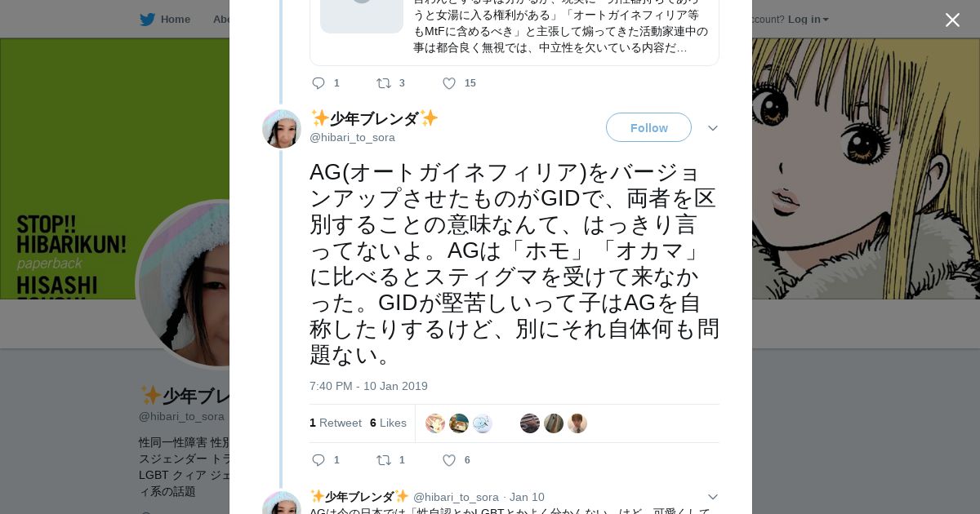View the 6 Likes list
Viewport: 980px width, 514px height.
click(x=388, y=423)
